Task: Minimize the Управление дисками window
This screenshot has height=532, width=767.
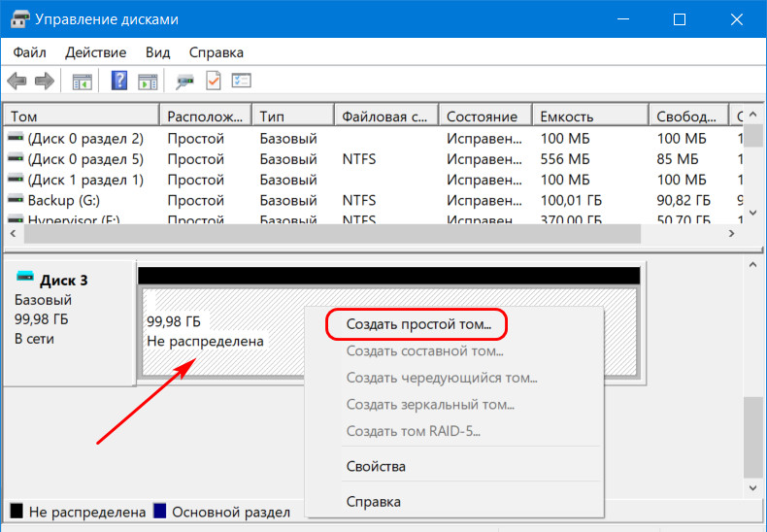Action: tap(623, 19)
